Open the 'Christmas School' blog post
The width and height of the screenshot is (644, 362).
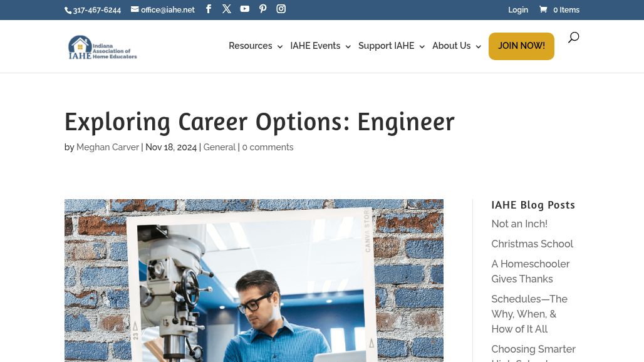tap(532, 244)
